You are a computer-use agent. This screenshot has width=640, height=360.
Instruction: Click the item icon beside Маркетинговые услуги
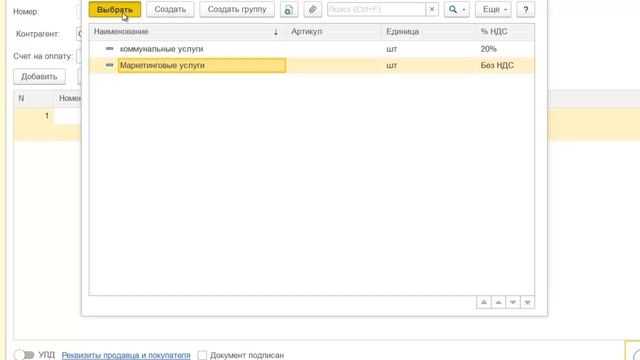click(109, 65)
